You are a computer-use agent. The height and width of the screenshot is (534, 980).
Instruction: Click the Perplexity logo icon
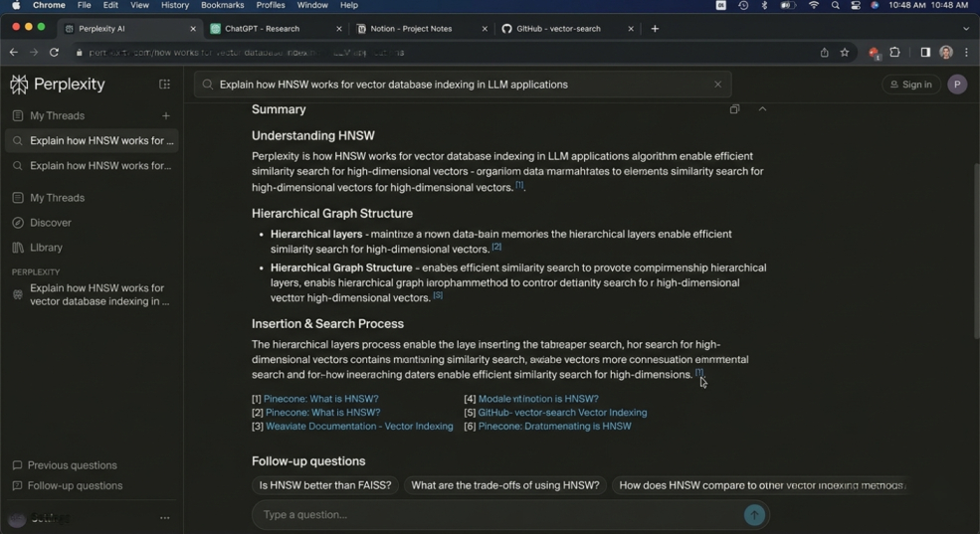[19, 85]
